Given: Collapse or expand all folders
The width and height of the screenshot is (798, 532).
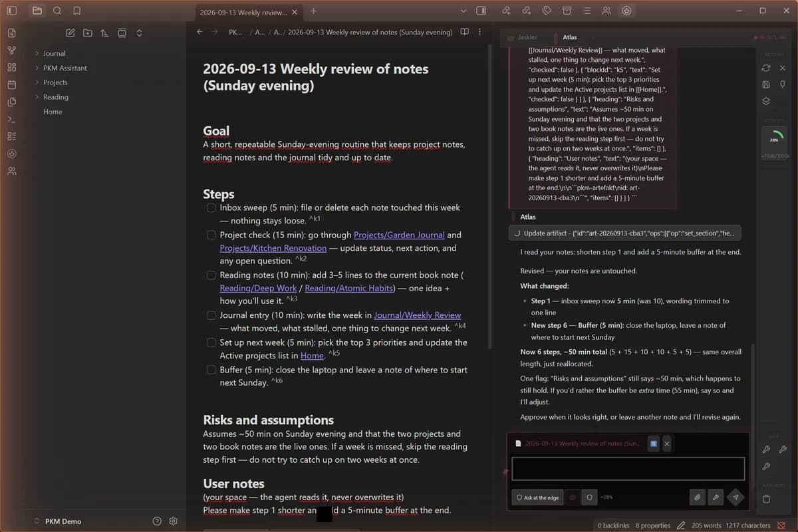Looking at the screenshot, I should coord(139,33).
